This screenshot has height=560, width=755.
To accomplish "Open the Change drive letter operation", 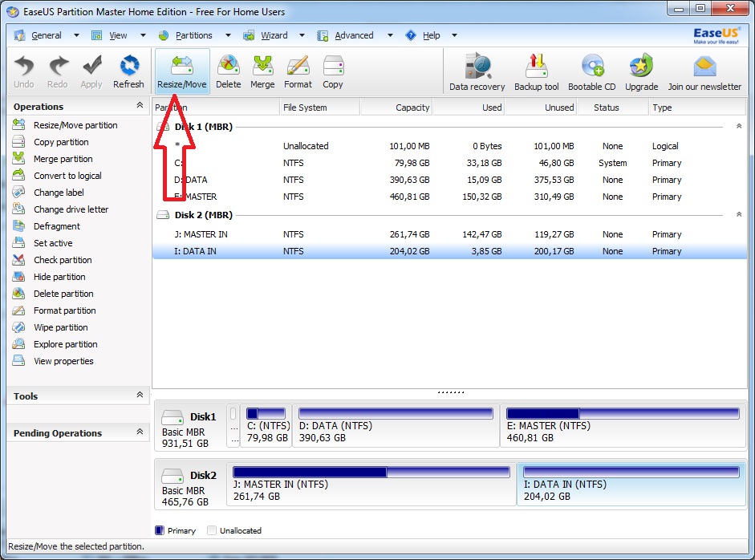I will coord(60,209).
